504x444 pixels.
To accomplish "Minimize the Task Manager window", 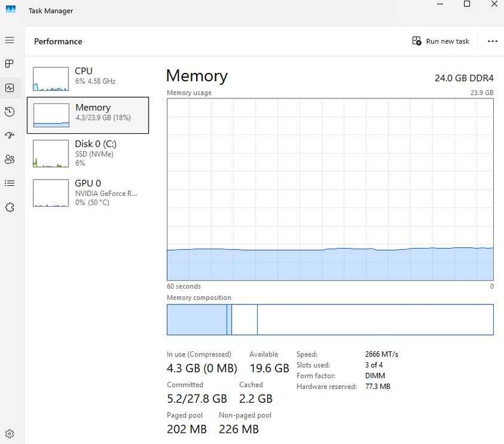I will pyautogui.click(x=440, y=4).
